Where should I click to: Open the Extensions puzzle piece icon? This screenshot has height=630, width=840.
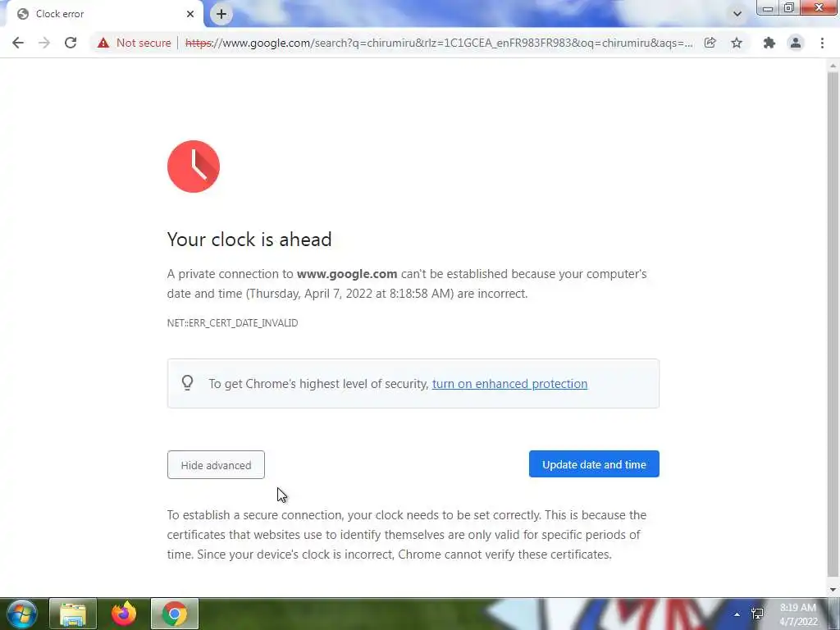click(769, 43)
